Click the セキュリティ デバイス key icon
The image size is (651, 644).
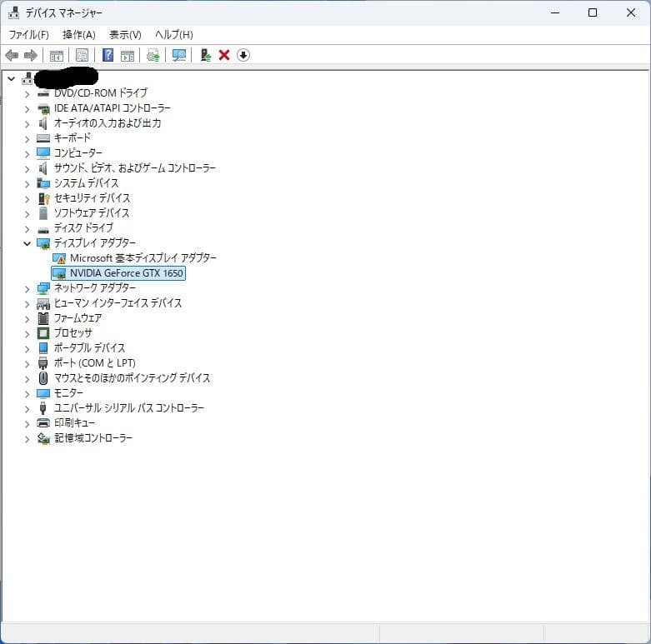[43, 198]
